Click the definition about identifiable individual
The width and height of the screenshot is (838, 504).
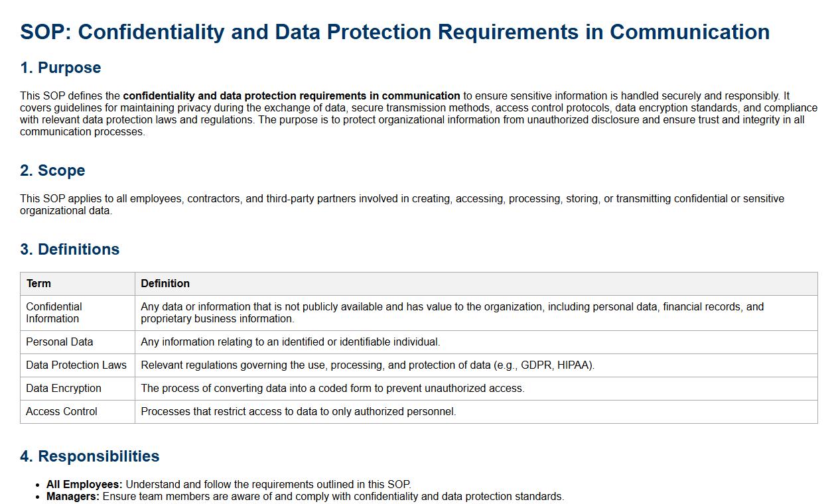(x=291, y=342)
